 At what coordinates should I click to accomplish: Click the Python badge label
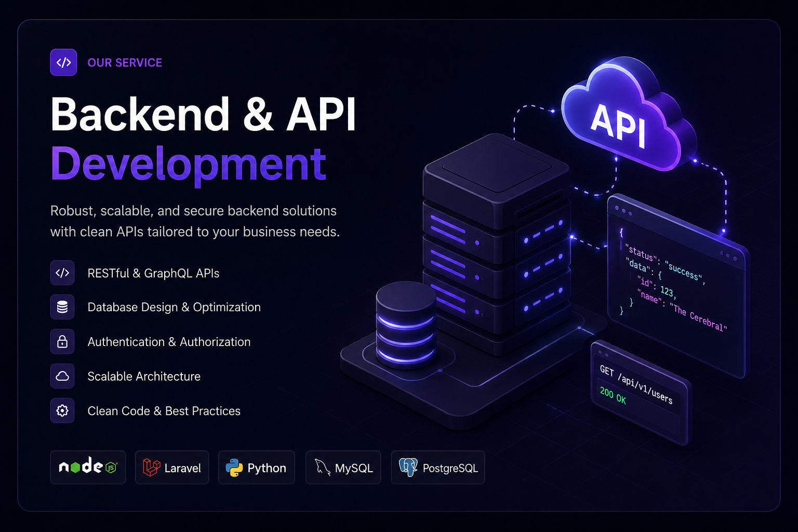pos(267,468)
